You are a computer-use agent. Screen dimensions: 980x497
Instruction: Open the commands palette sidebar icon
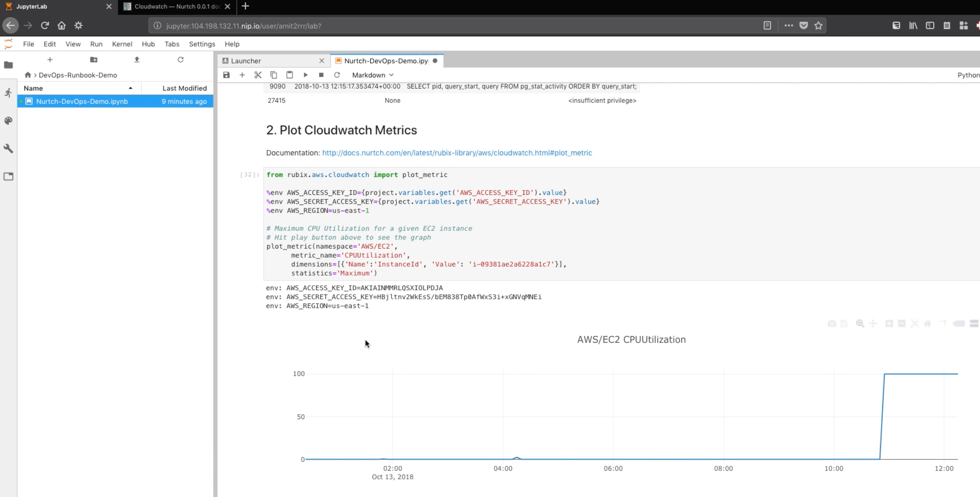pyautogui.click(x=8, y=121)
